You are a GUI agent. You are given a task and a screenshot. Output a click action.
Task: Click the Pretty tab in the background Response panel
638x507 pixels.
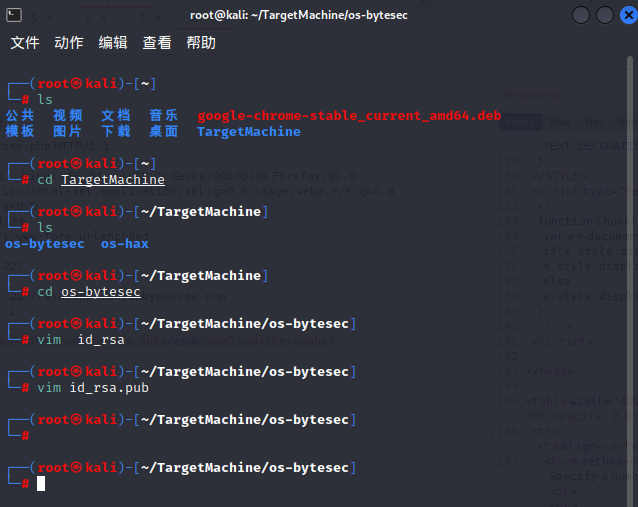click(521, 122)
